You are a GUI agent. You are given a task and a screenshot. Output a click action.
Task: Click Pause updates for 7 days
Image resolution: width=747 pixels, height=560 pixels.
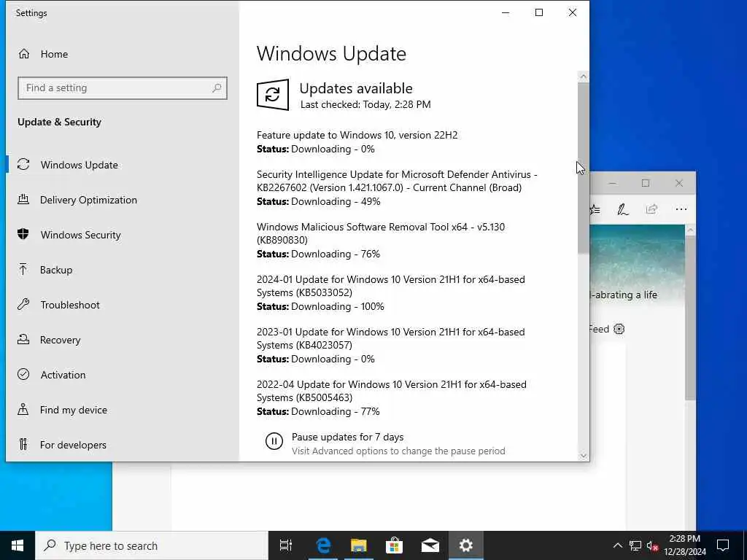[347, 437]
